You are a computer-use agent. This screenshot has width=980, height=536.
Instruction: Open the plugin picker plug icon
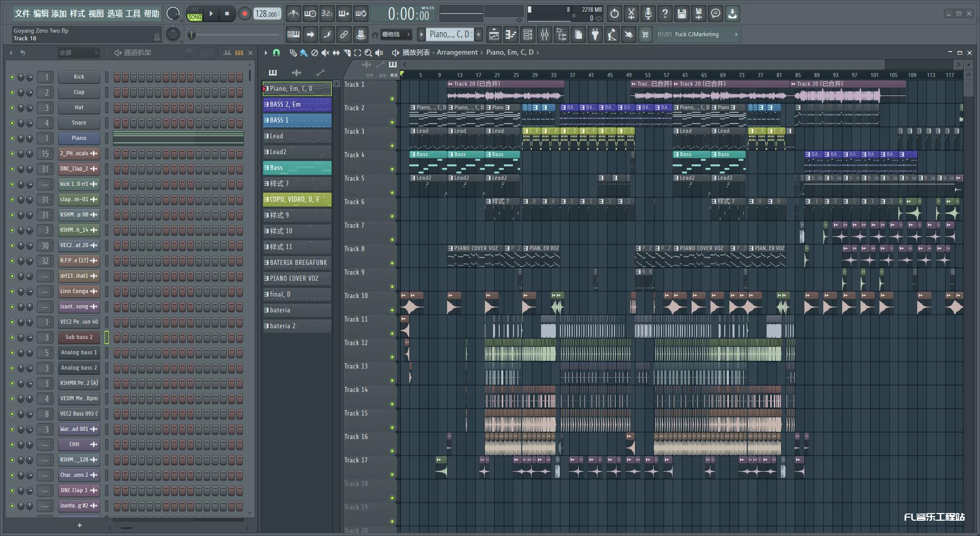(595, 35)
